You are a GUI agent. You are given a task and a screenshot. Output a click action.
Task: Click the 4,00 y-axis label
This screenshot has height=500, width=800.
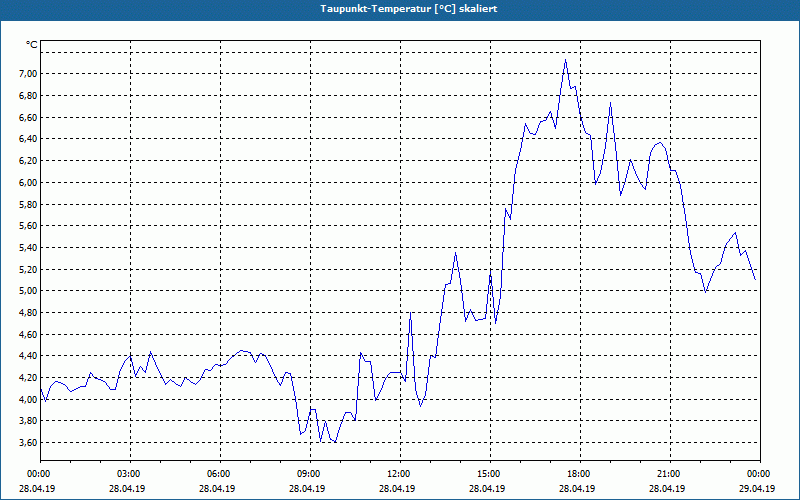click(x=29, y=399)
